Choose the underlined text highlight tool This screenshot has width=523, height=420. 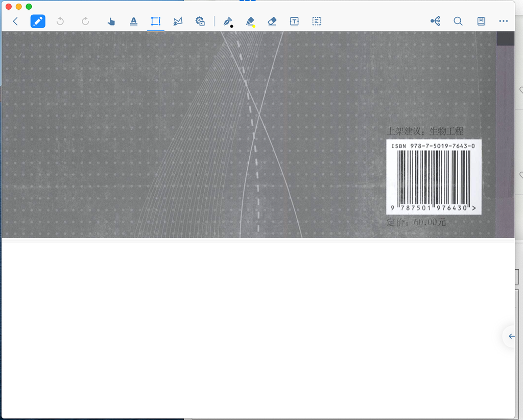pyautogui.click(x=133, y=21)
